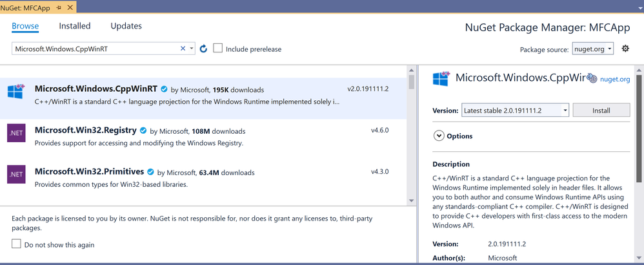Click the details pane scrollbar thumb
Viewport: 644px width, 265px height.
pyautogui.click(x=639, y=129)
